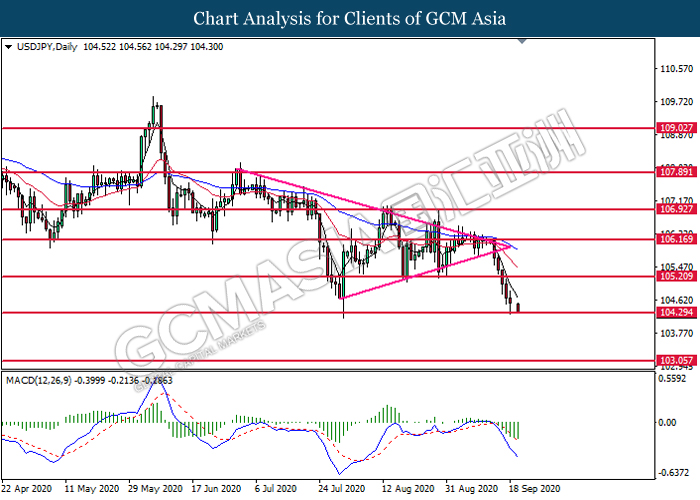Click the 106.169 price level label
The image size is (700, 500).
pyautogui.click(x=676, y=239)
